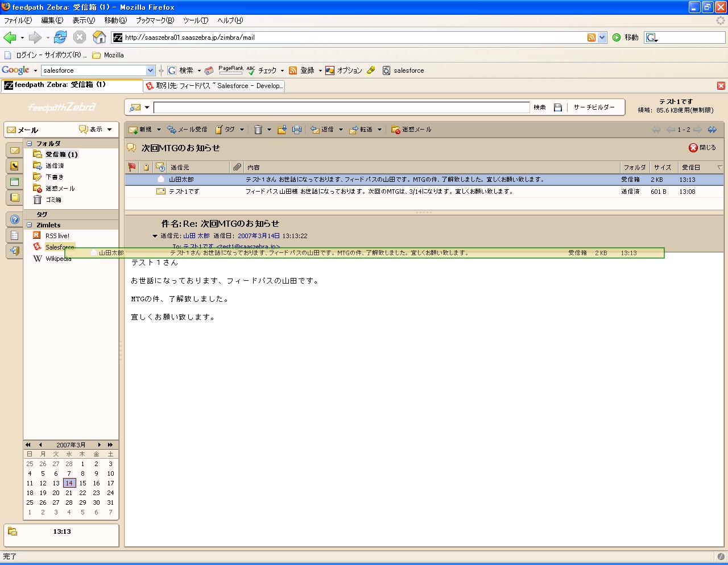Image resolution: width=728 pixels, height=565 pixels.
Task: Open the ブックマーク (Bookmarks) menu
Action: (154, 20)
